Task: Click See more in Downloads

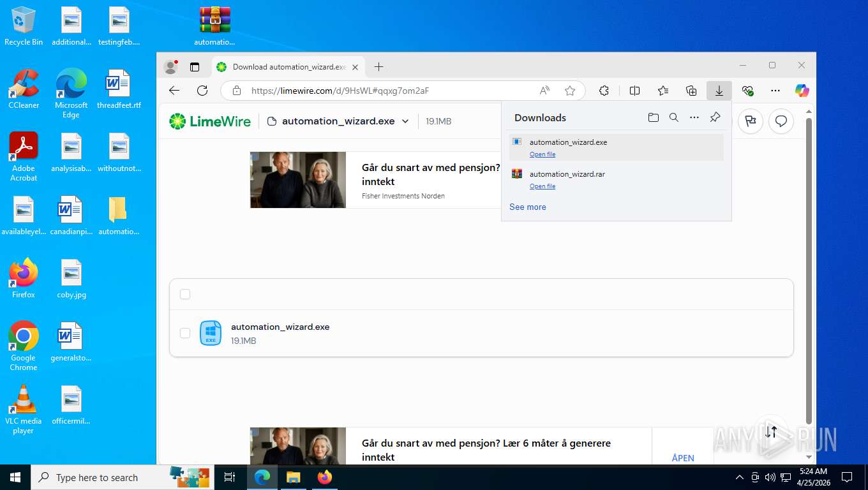Action: click(528, 207)
